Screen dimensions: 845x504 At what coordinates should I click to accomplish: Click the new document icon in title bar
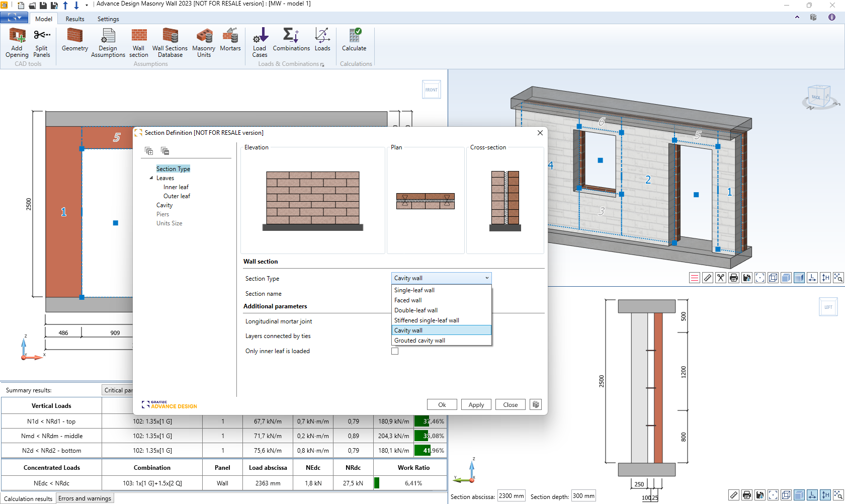[21, 6]
